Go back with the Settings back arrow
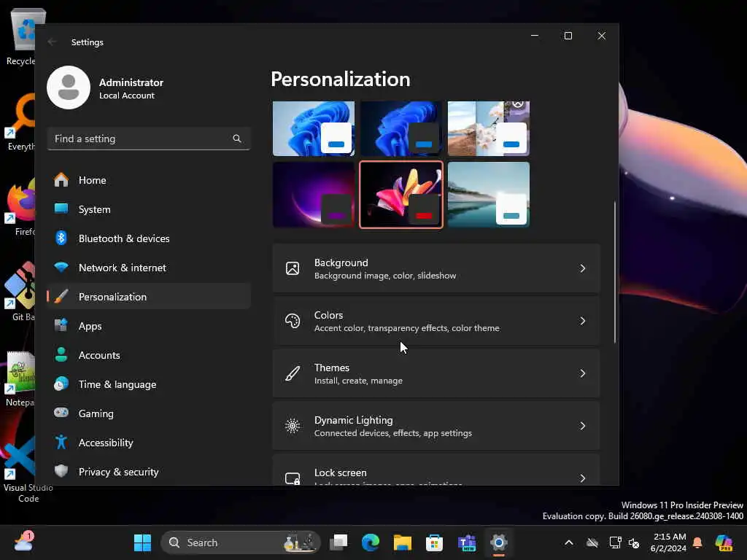 pyautogui.click(x=53, y=42)
